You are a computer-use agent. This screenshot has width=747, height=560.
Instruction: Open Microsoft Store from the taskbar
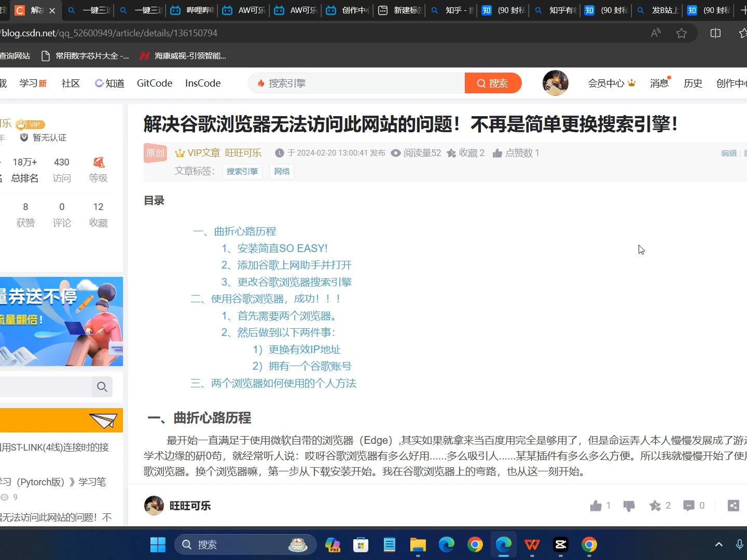[x=361, y=544]
